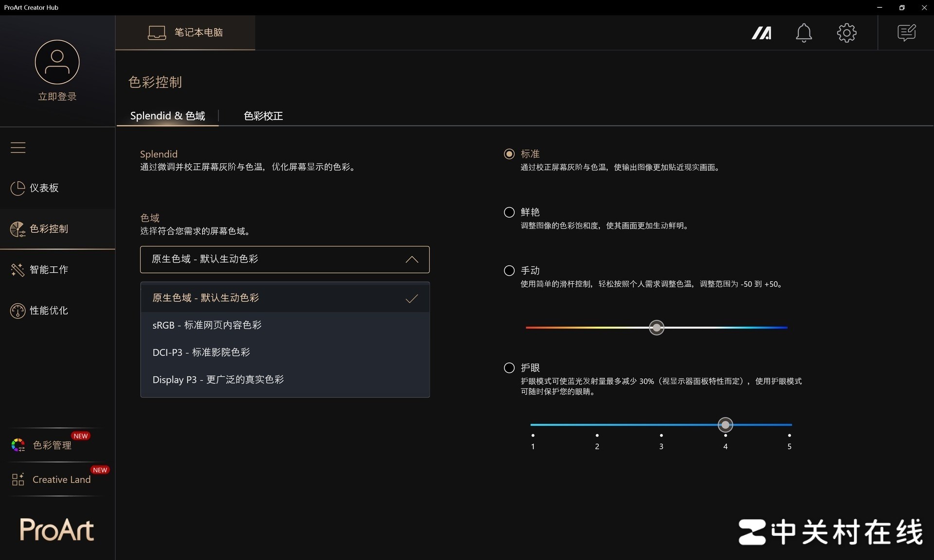Open the user profile avatar icon

coord(57,62)
